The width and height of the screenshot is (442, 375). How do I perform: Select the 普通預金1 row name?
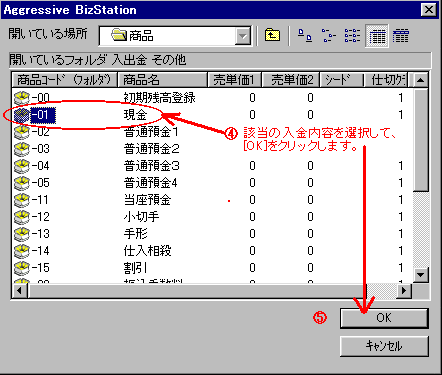[x=151, y=132]
